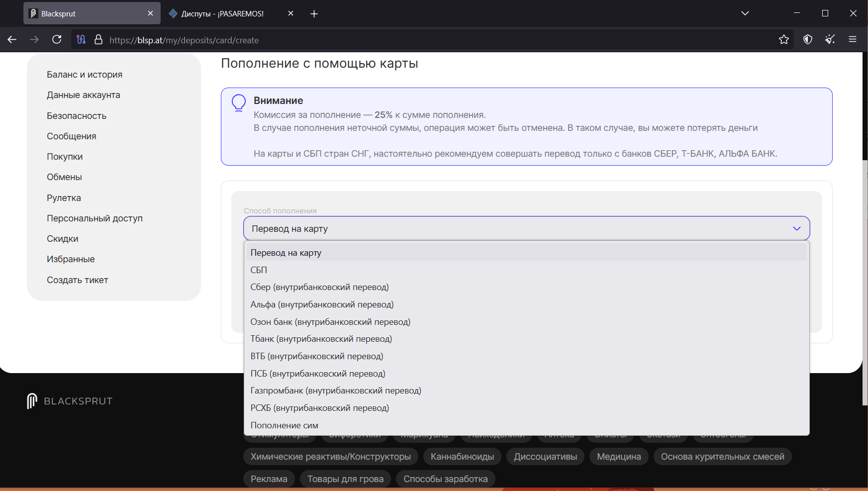Collapse the 'Перевод на карту' dropdown field

click(x=526, y=229)
